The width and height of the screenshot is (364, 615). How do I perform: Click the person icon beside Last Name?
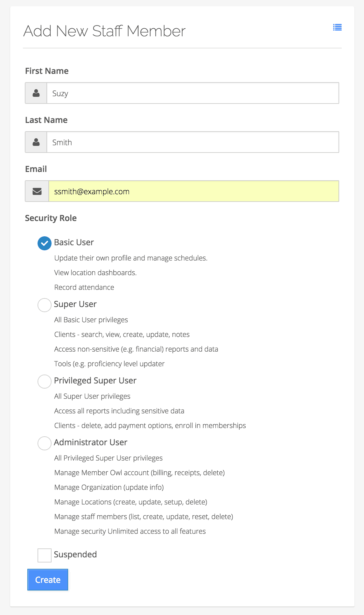36,142
